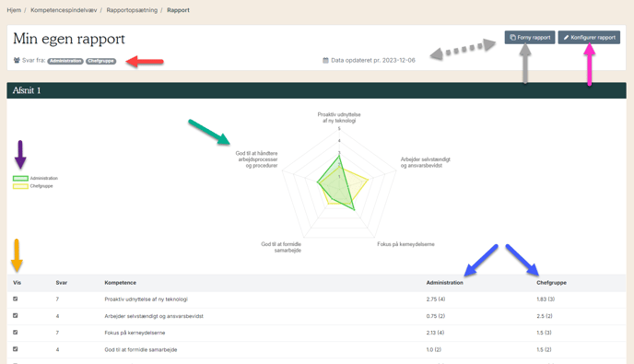Viewport: 634px width, 364px height.
Task: Open the Hjem breadcrumb link
Action: click(x=14, y=10)
